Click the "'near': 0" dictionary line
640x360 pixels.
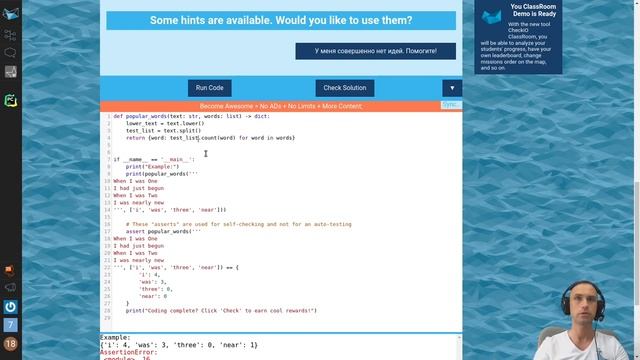coord(153,296)
